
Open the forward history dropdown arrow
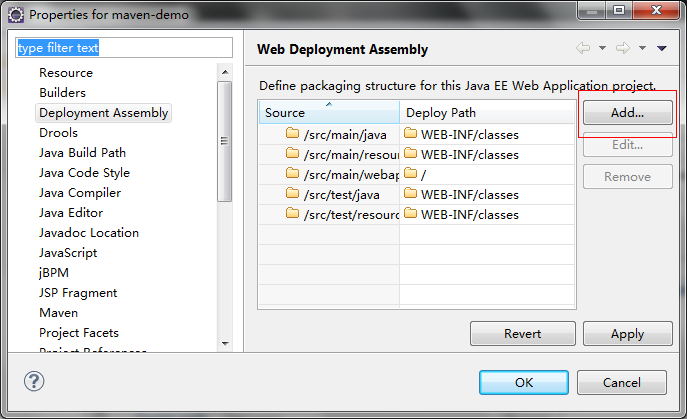click(642, 48)
